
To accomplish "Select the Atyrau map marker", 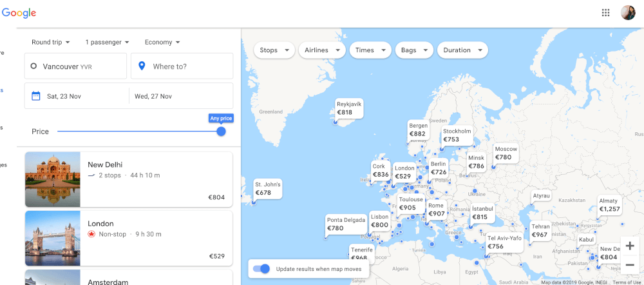I will pos(542,196).
